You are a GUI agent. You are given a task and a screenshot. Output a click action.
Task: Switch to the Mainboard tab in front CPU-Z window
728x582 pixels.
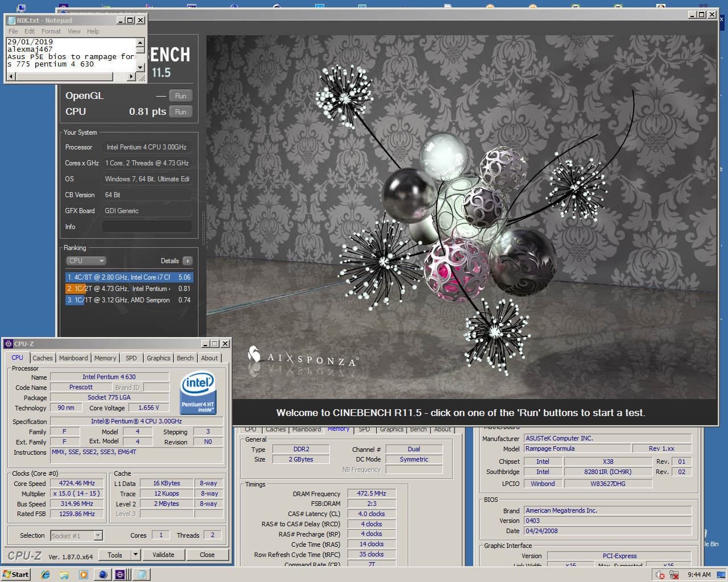73,358
